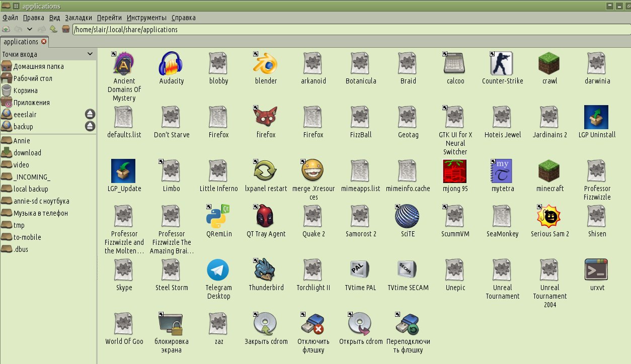This screenshot has height=364, width=631.
Task: Select the Открыть cdrom icon
Action: point(360,324)
